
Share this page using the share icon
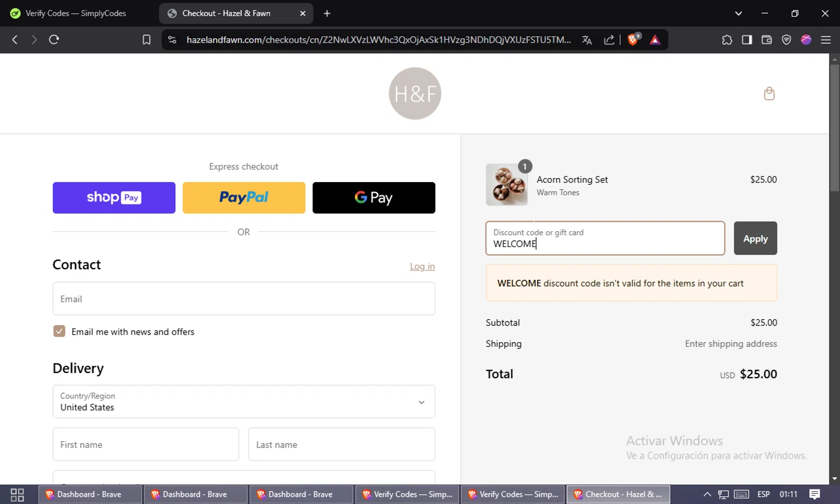point(609,40)
